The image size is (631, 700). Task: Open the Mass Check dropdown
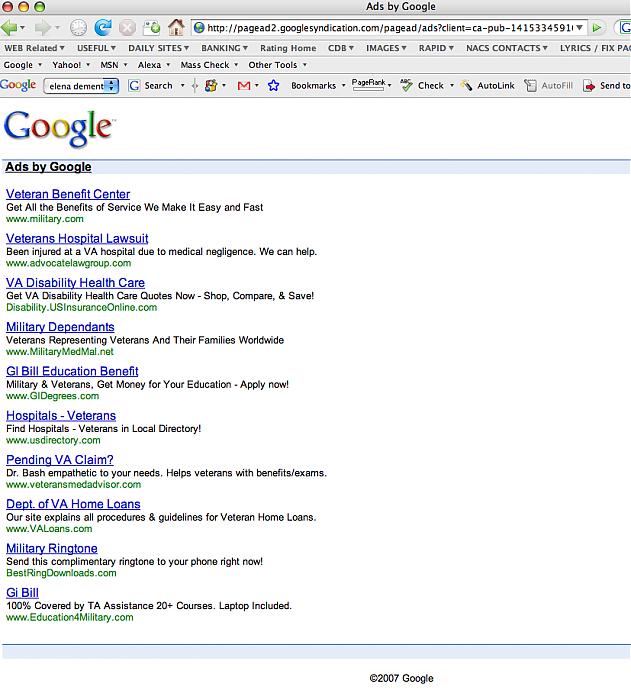point(209,65)
